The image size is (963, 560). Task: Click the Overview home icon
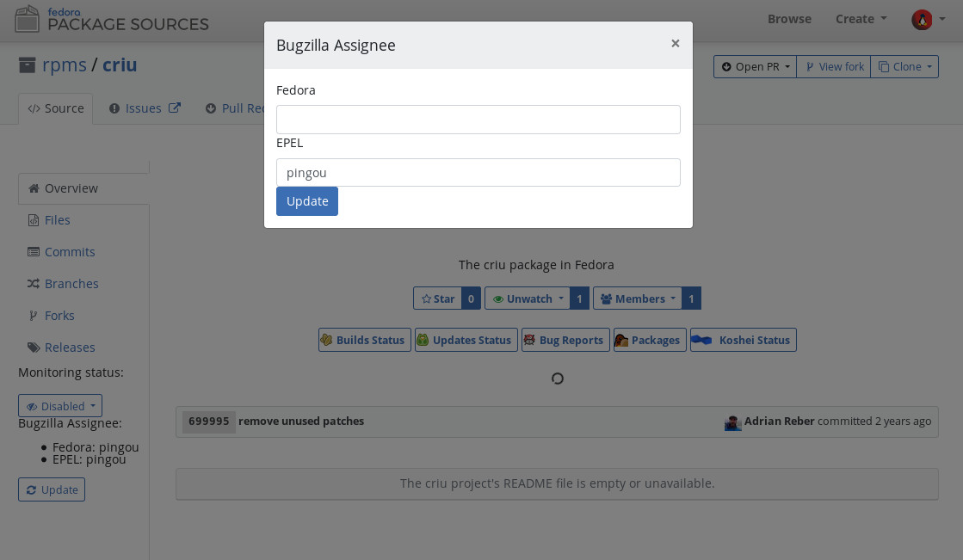pyautogui.click(x=34, y=188)
